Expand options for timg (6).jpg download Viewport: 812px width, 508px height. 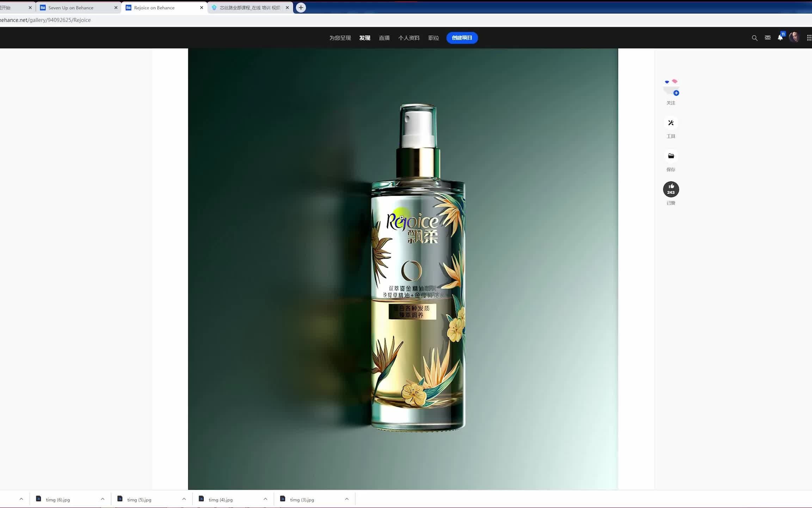[x=103, y=499]
